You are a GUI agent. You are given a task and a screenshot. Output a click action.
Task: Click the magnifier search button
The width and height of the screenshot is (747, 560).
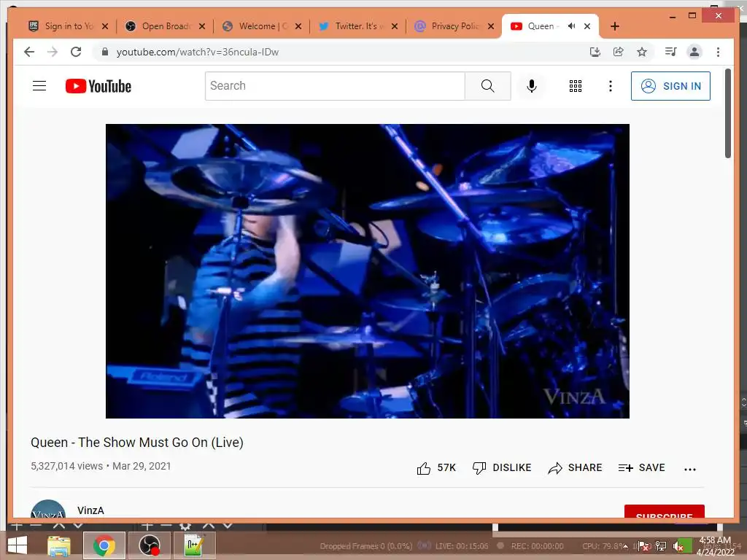pos(488,86)
